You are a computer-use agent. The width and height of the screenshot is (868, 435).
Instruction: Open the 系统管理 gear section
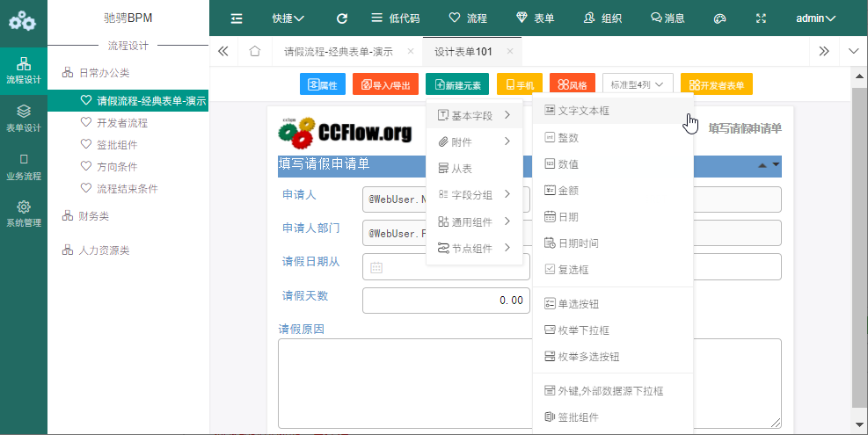(x=23, y=214)
